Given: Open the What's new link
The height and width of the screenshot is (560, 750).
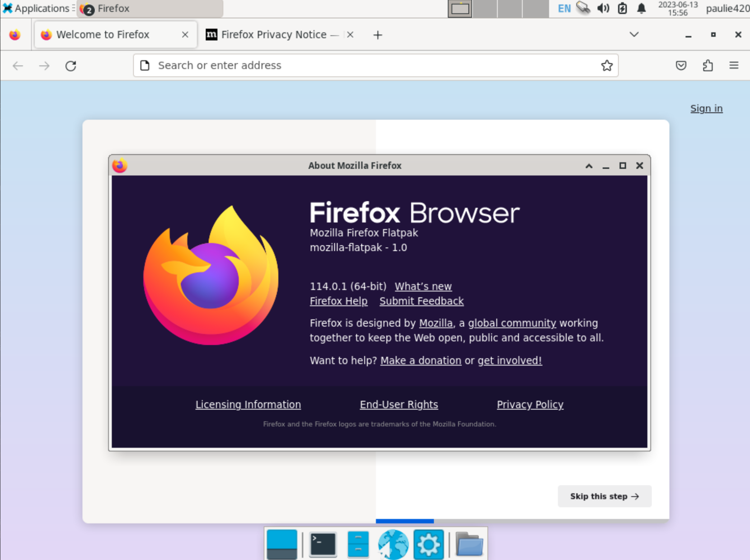Looking at the screenshot, I should pyautogui.click(x=423, y=287).
